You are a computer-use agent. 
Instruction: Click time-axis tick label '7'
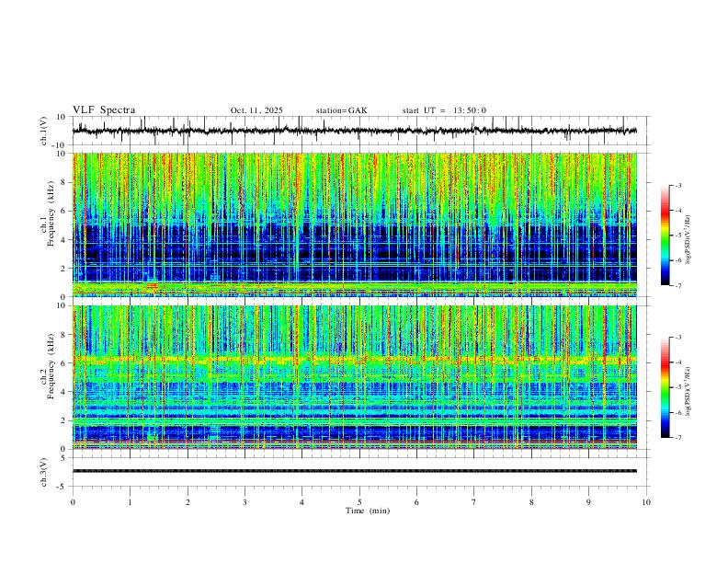(473, 502)
